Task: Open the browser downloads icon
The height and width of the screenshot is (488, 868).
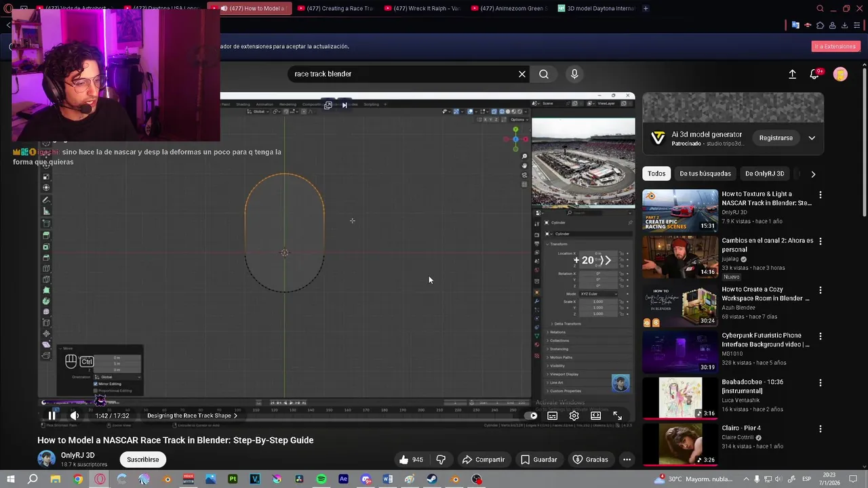Action: [845, 25]
